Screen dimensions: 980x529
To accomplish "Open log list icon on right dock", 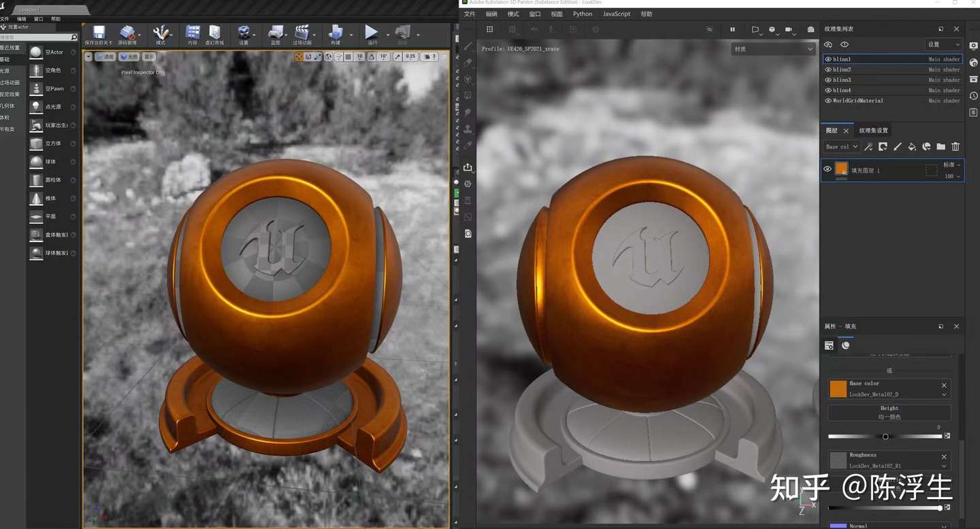I will (x=973, y=112).
